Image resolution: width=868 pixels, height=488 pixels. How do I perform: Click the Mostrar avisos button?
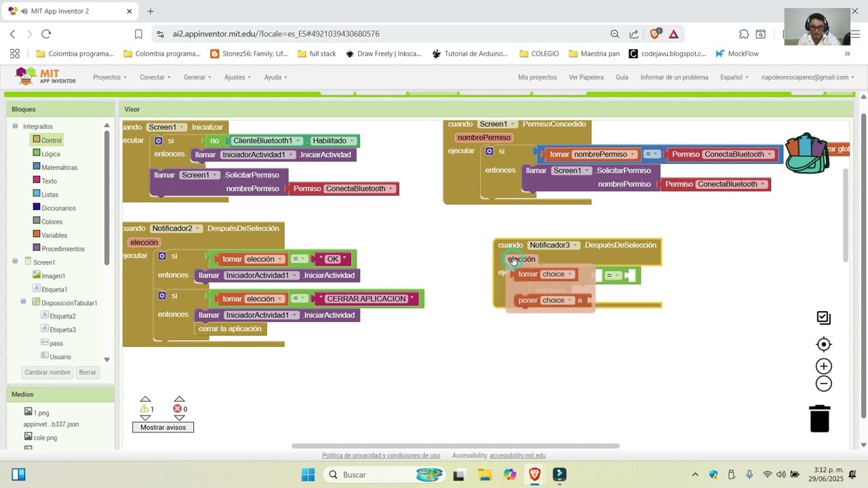pos(163,427)
